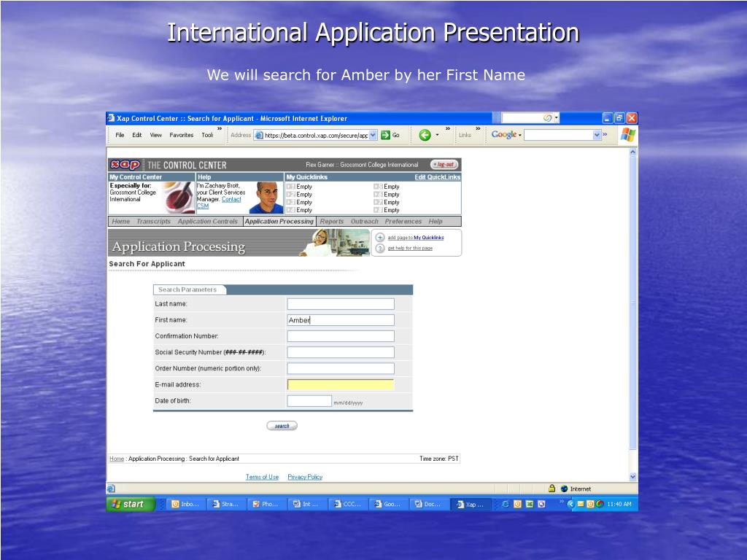Click the plus icon beside add page to My Quicklinks
Screen dimensions: 747x560
point(379,237)
